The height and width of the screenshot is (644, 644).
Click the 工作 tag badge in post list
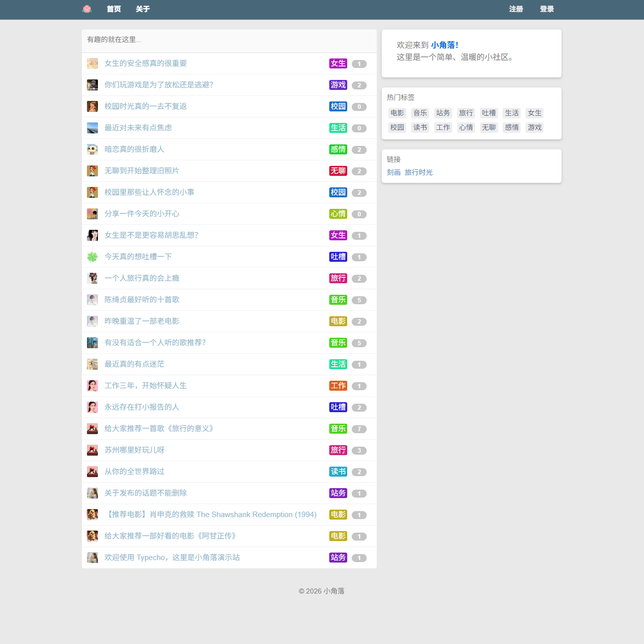pyautogui.click(x=338, y=386)
